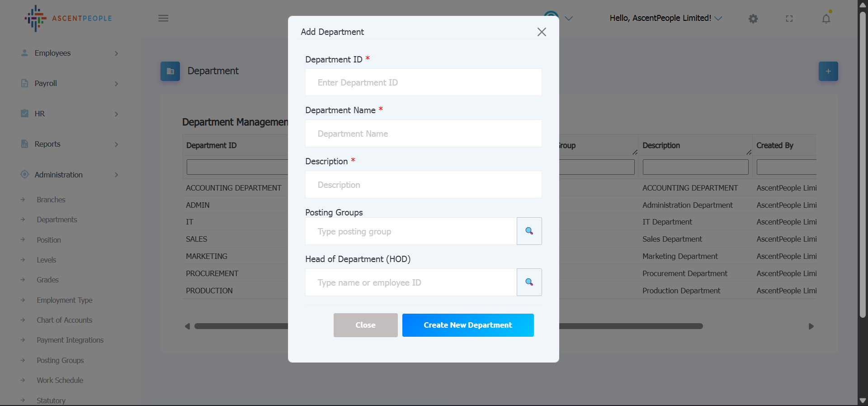Focus the Department ID input field

423,82
